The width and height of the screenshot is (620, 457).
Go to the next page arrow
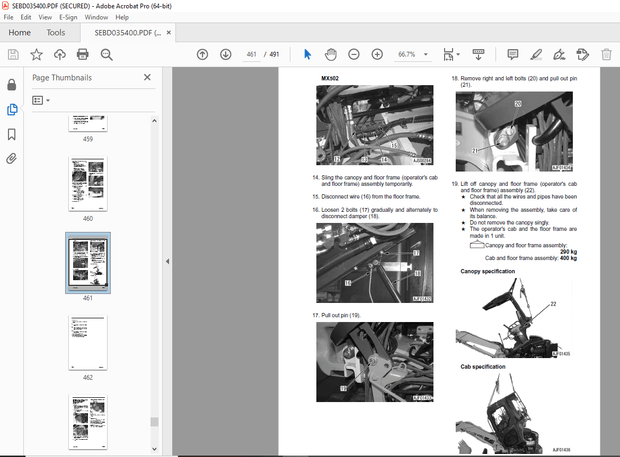point(226,54)
